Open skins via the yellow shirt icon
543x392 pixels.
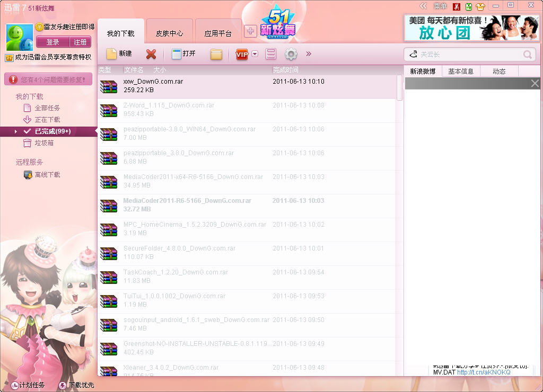[480, 6]
